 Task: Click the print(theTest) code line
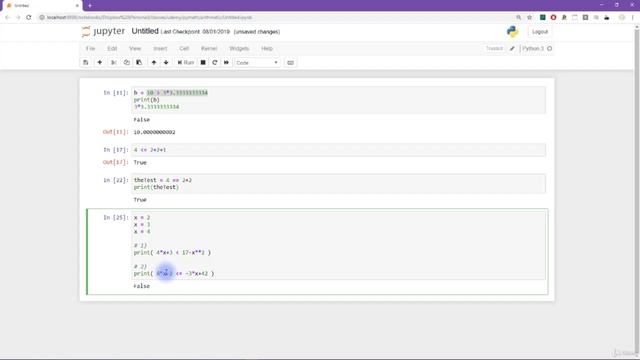click(x=156, y=187)
